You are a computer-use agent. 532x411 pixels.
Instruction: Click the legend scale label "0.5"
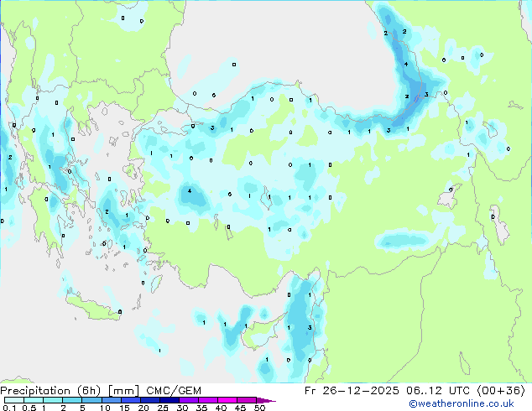point(29,408)
